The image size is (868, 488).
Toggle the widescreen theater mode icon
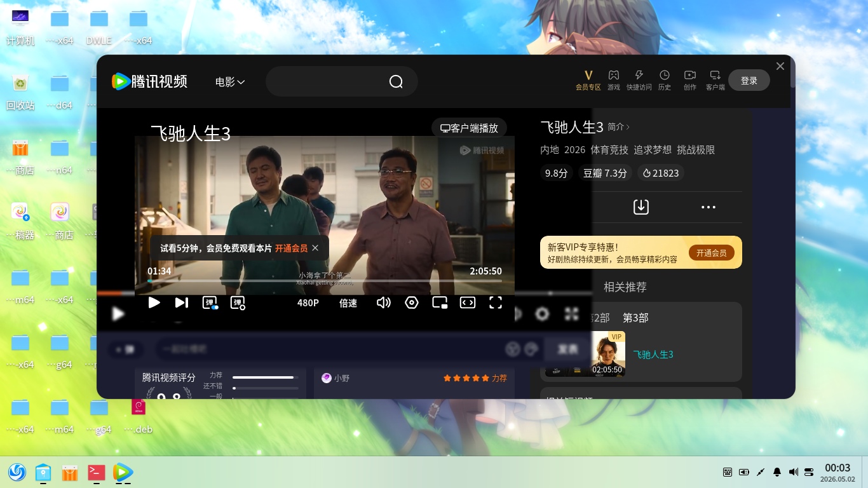[468, 302]
